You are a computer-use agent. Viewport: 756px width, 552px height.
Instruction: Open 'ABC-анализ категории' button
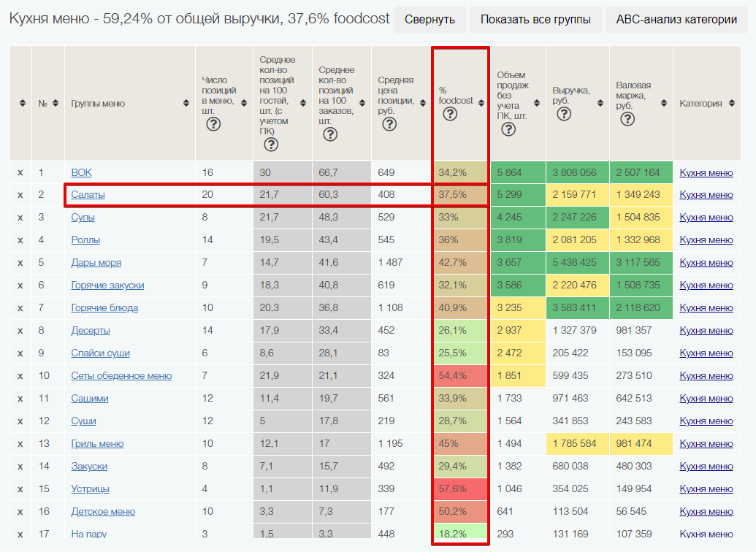click(676, 20)
